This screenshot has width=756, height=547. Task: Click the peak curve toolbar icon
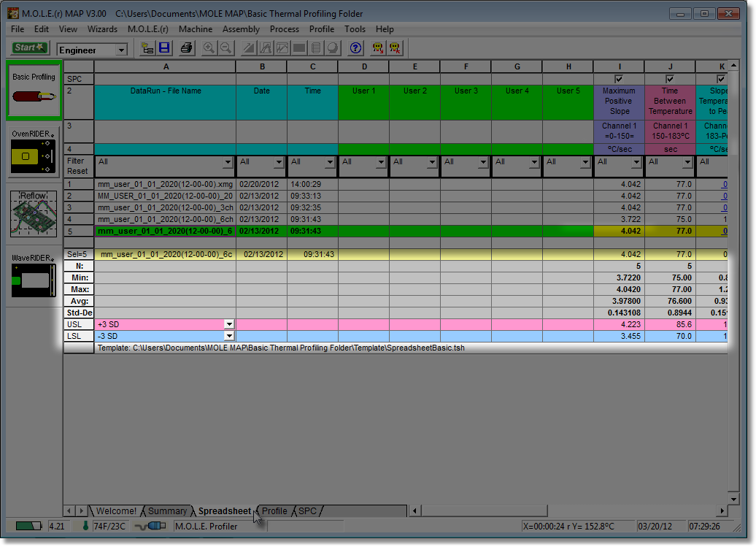[266, 48]
